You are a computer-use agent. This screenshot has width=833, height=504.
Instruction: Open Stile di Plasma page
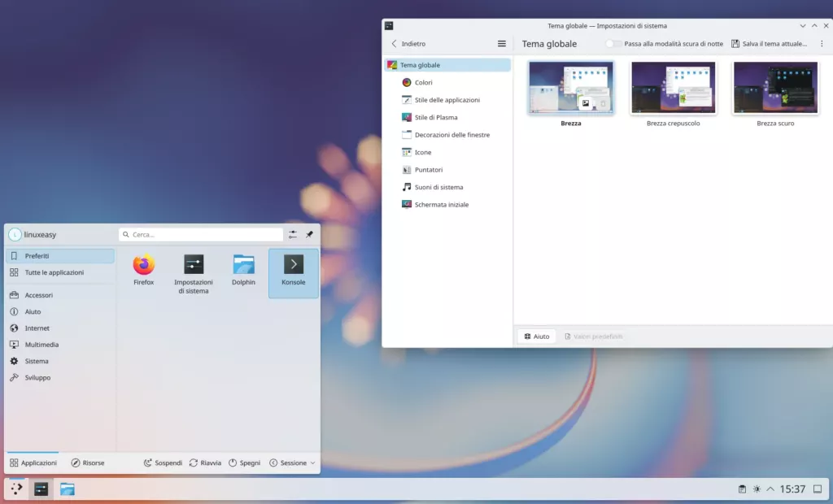(447, 117)
